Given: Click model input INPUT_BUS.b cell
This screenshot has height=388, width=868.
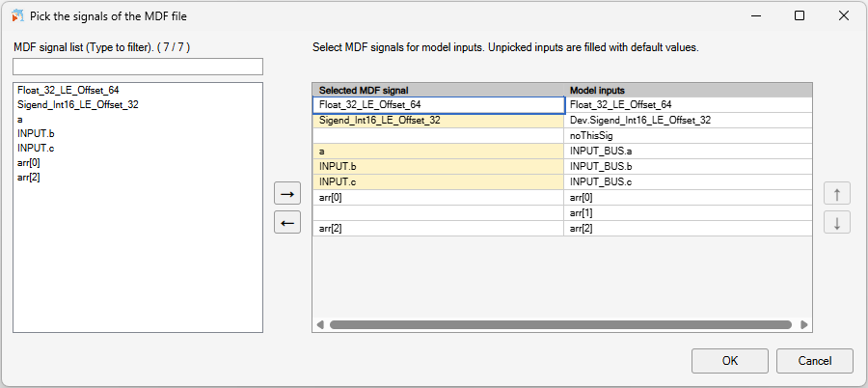Looking at the screenshot, I should pyautogui.click(x=688, y=167).
